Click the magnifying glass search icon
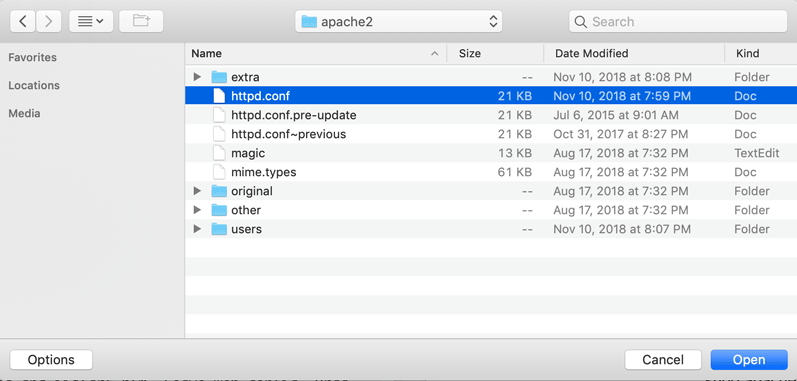 pos(580,22)
